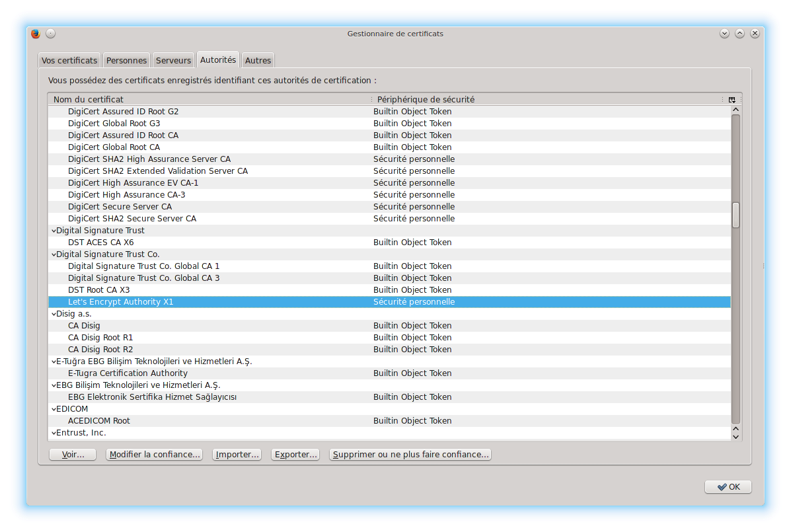Confirm with the OK button
This screenshot has height=532, width=791.
728,486
